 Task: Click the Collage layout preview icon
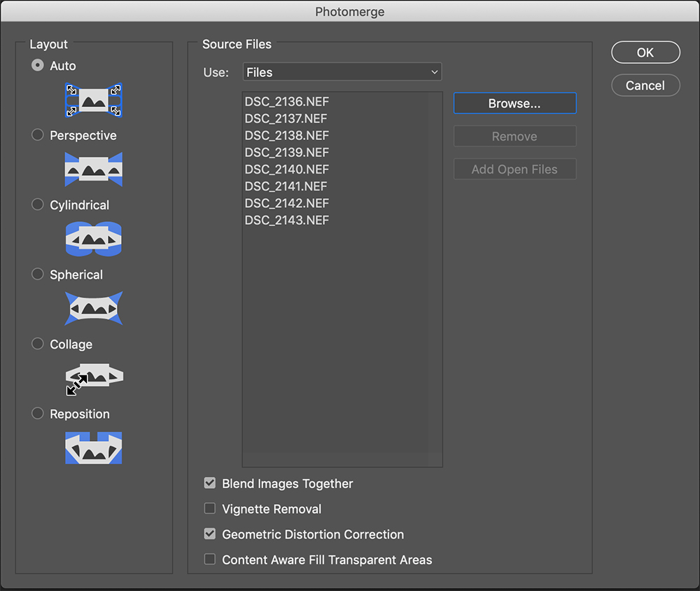[x=94, y=379]
